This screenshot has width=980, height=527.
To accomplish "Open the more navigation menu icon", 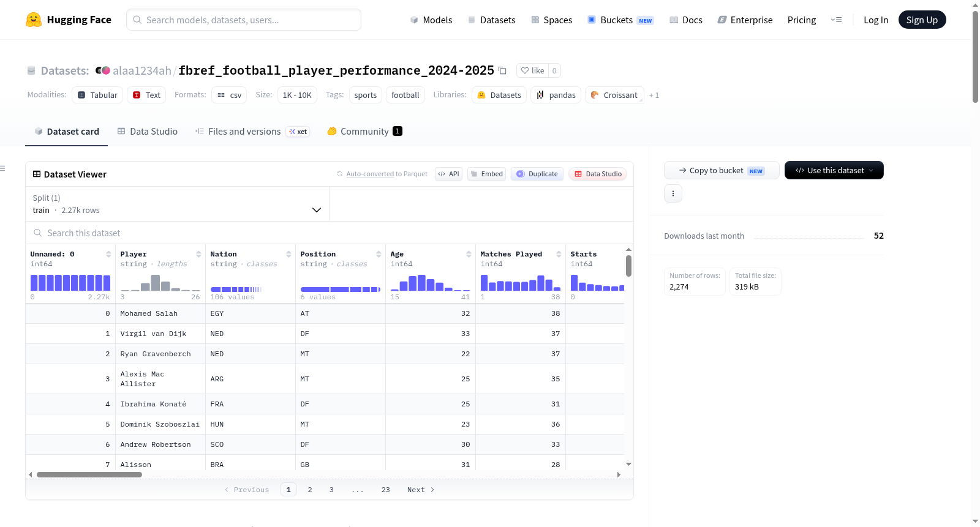I will 836,20.
